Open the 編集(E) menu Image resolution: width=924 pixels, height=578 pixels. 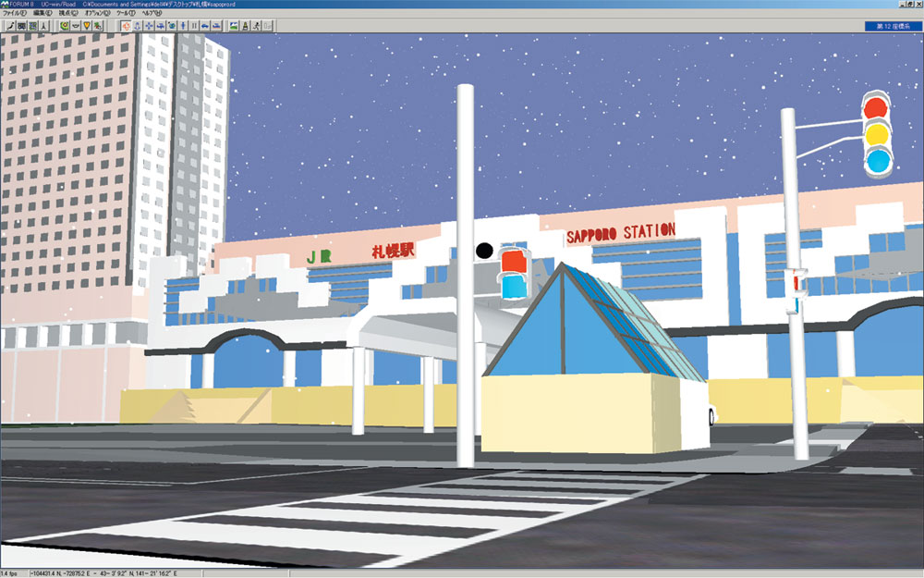[x=43, y=13]
